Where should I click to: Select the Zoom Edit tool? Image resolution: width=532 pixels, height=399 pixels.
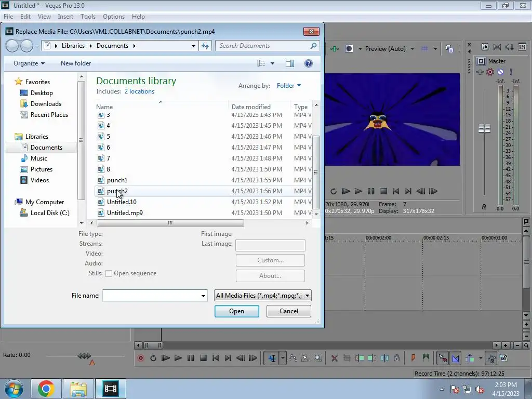(317, 358)
